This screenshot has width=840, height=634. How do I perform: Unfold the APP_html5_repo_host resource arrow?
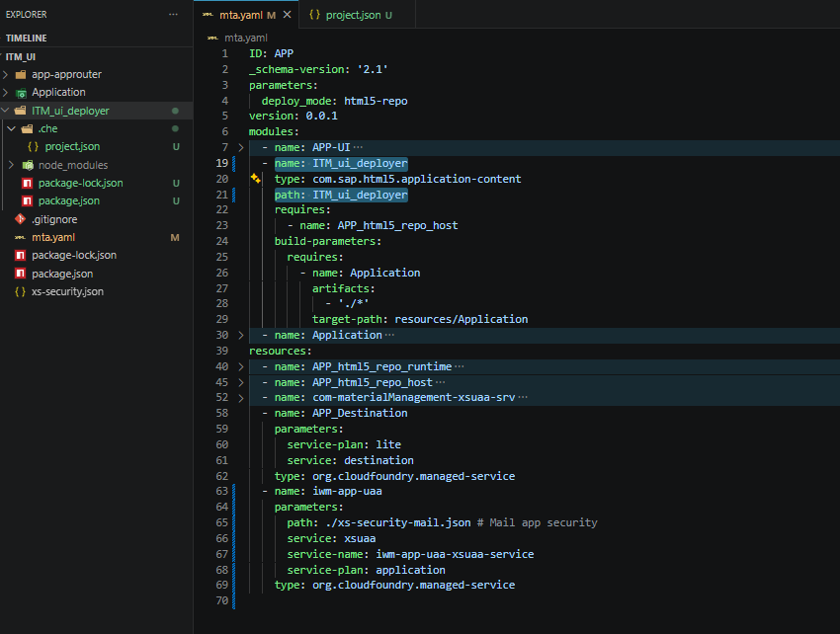pos(241,382)
